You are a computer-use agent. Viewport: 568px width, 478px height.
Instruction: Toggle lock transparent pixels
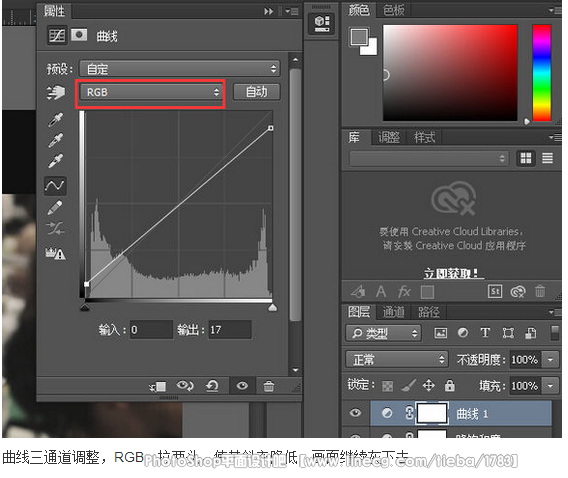click(387, 386)
